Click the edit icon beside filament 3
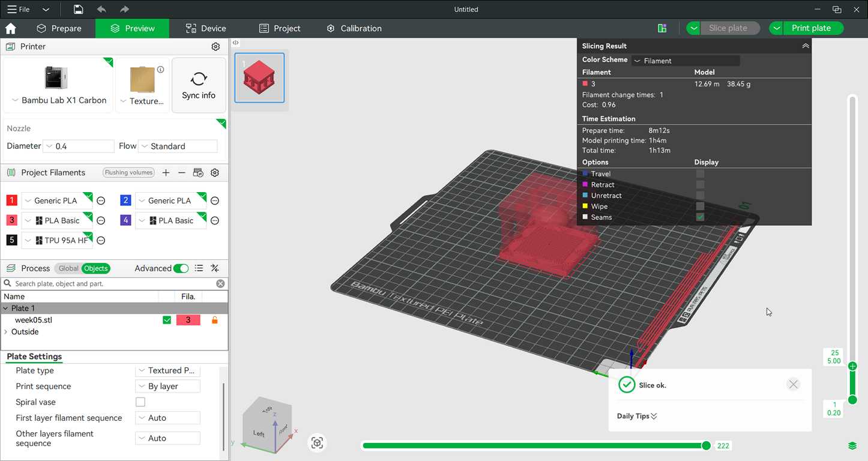Image resolution: width=868 pixels, height=461 pixels. point(101,221)
